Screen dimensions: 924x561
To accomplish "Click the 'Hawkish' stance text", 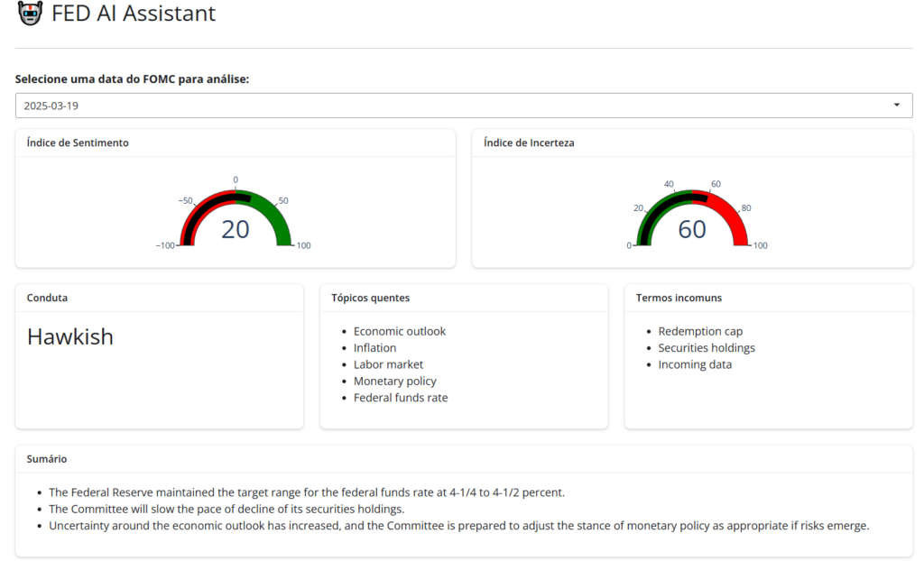I will coord(70,336).
